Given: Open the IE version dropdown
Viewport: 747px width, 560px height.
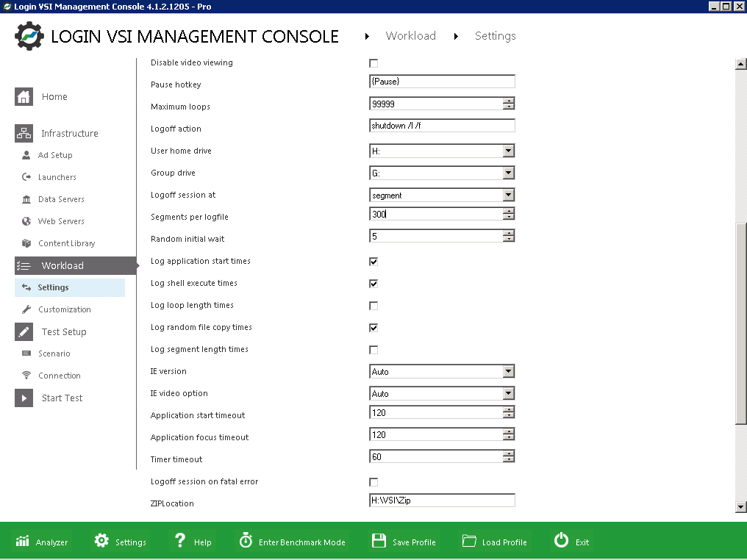Looking at the screenshot, I should pyautogui.click(x=508, y=371).
